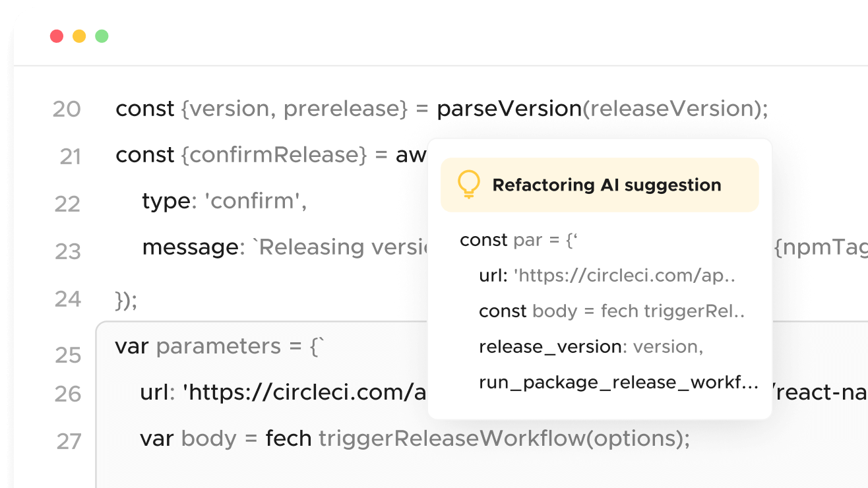
Task: Click the yellow minimize traffic light
Action: (78, 36)
